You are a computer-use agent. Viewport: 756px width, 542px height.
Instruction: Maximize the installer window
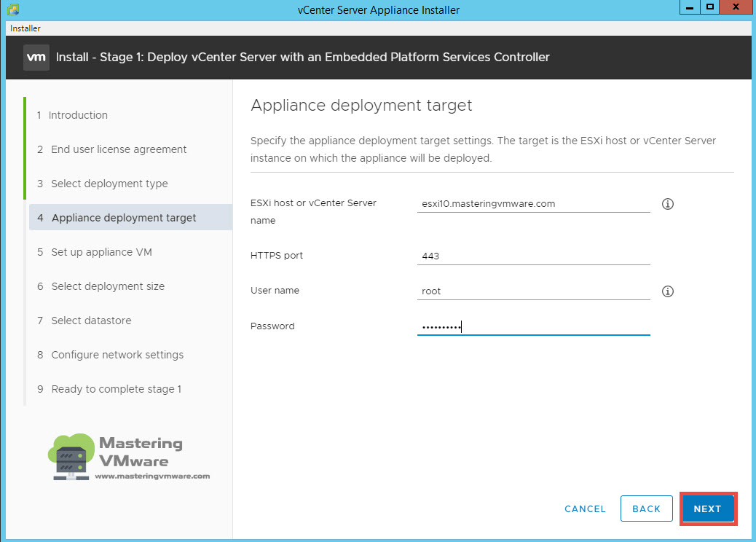click(709, 7)
